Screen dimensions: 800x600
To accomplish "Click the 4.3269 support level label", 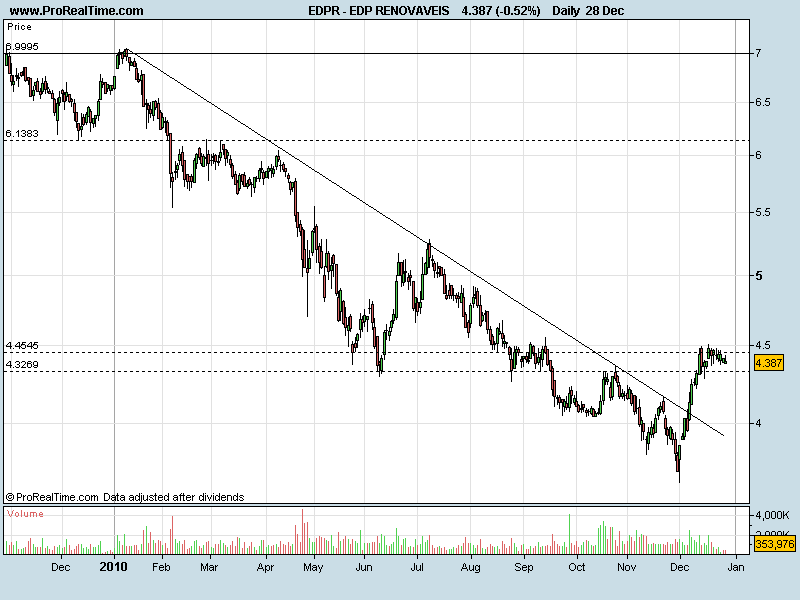I will pos(22,364).
